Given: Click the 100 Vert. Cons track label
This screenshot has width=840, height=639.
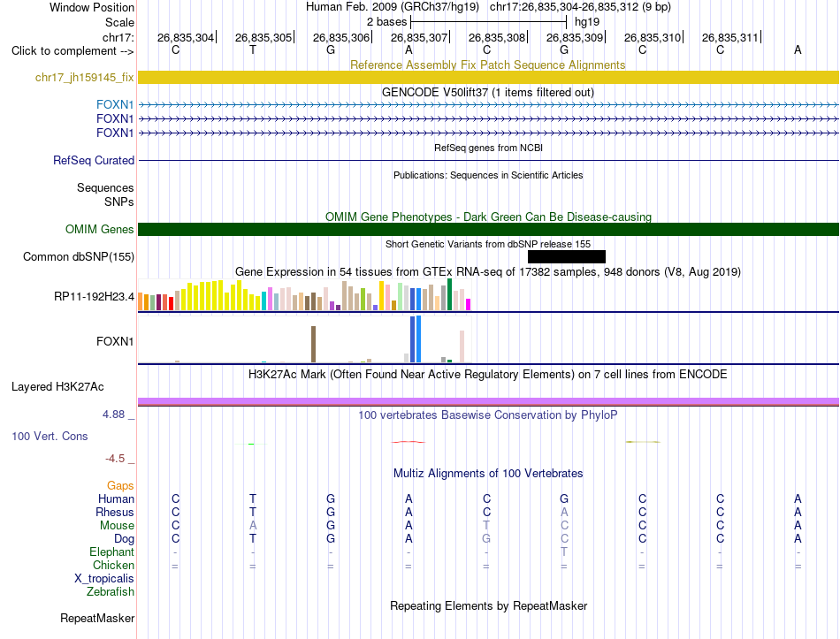Looking at the screenshot, I should point(50,436).
